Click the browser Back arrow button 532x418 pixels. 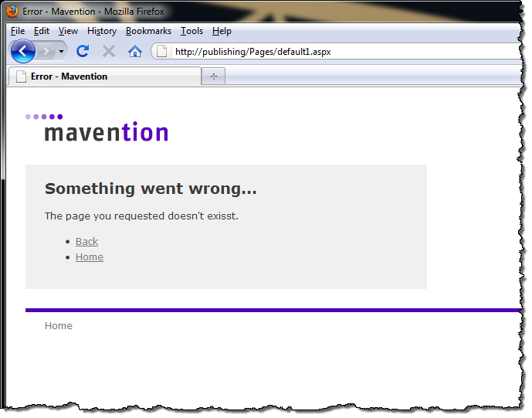tap(22, 51)
